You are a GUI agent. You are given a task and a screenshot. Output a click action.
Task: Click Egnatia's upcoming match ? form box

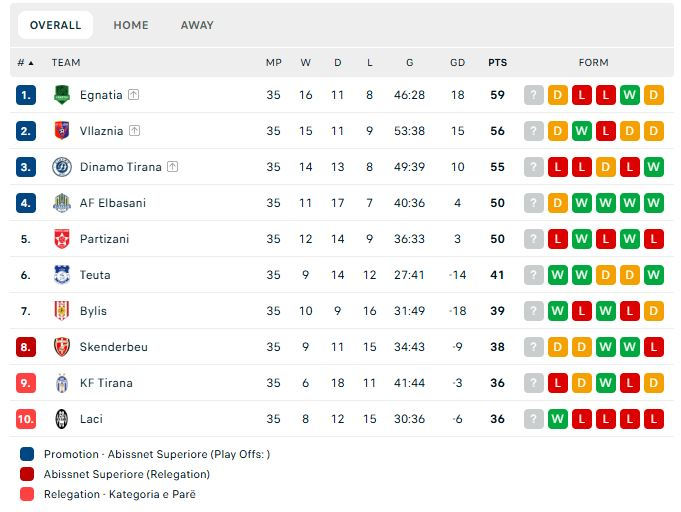point(534,95)
